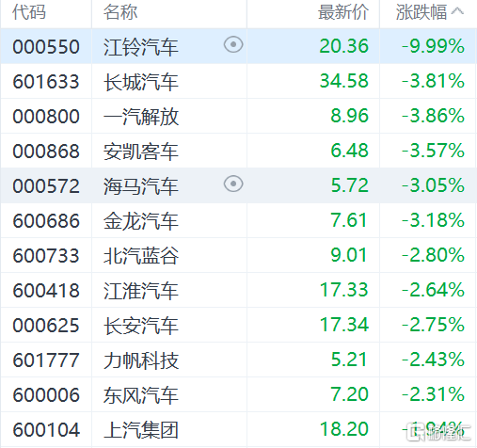Open the 东风汽车 stock name
The height and width of the screenshot is (448, 477).
[141, 395]
